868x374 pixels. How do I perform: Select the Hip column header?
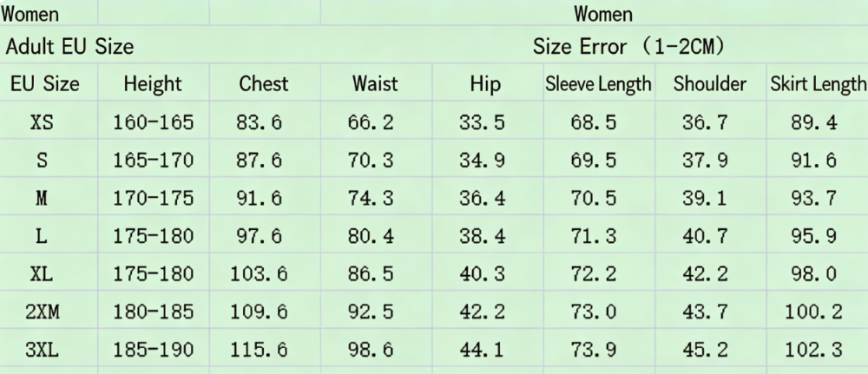click(x=485, y=85)
